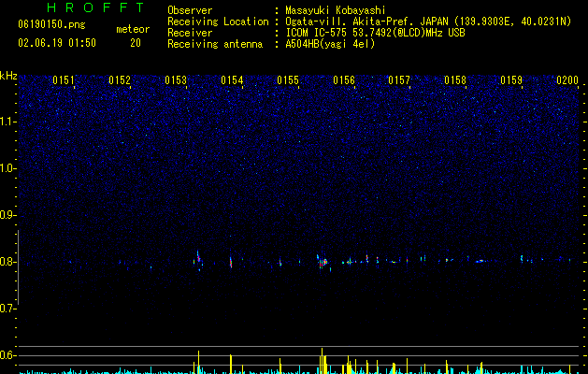Click the 0.7 kHz axis label

point(8,309)
